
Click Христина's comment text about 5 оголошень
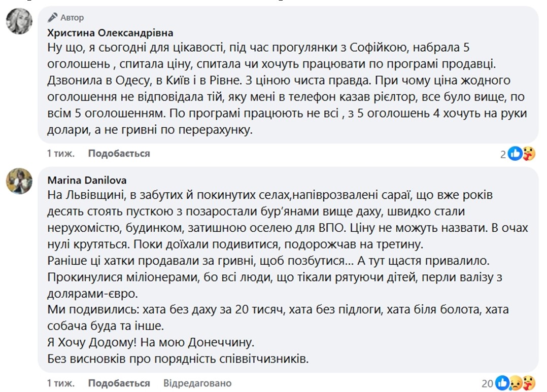click(287, 89)
